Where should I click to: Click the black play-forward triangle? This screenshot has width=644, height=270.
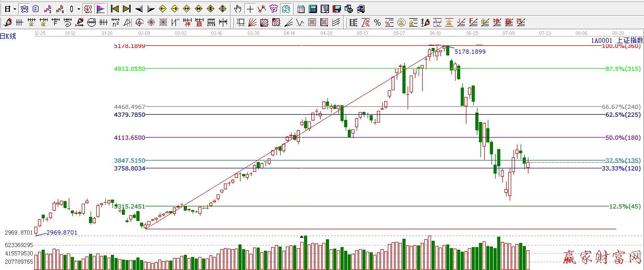(x=150, y=9)
